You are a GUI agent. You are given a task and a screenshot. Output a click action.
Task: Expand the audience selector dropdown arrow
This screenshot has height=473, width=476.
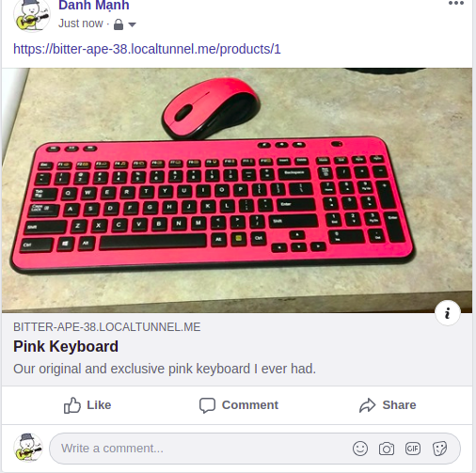[x=132, y=24]
